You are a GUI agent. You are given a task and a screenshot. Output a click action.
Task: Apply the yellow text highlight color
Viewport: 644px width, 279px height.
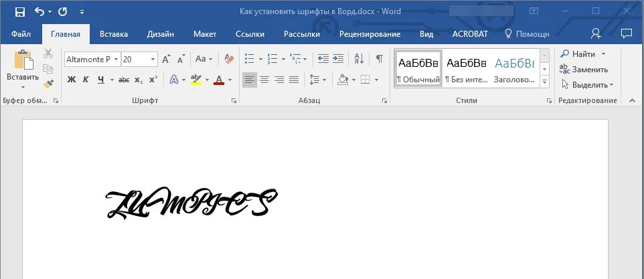(196, 80)
